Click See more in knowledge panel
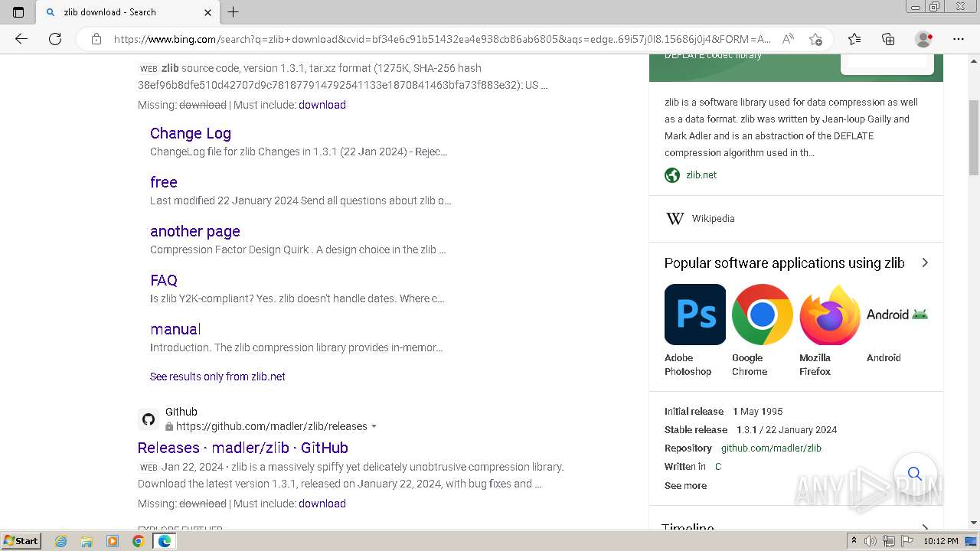980x551 pixels. [685, 485]
